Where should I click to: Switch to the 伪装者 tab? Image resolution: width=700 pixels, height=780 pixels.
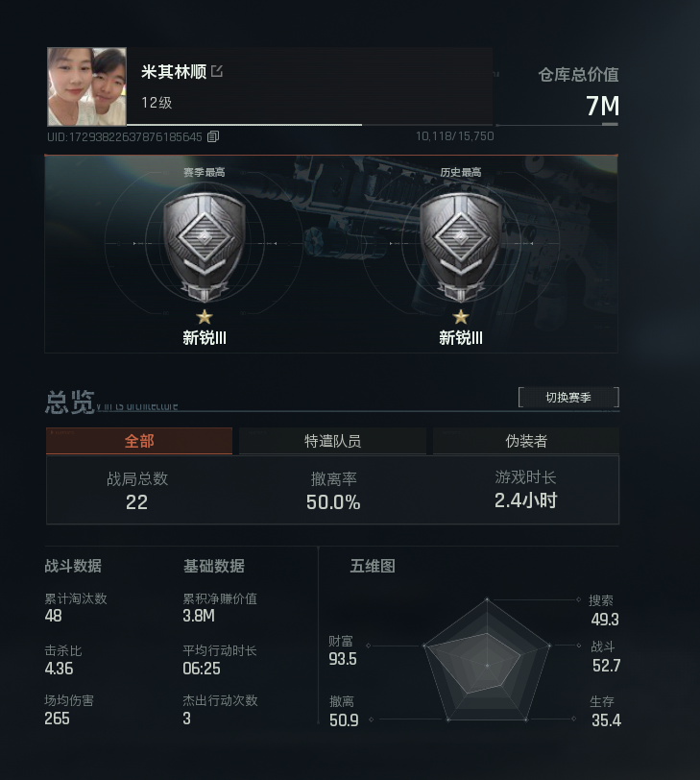pyautogui.click(x=526, y=441)
